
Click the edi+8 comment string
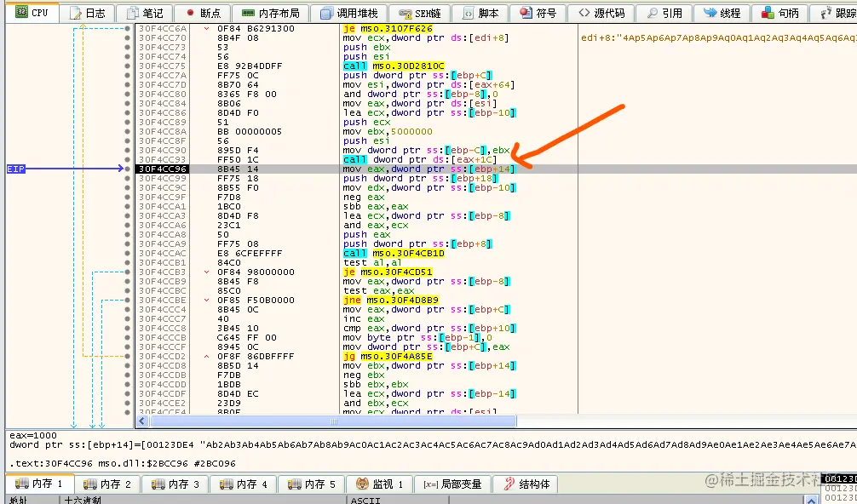[x=718, y=37]
